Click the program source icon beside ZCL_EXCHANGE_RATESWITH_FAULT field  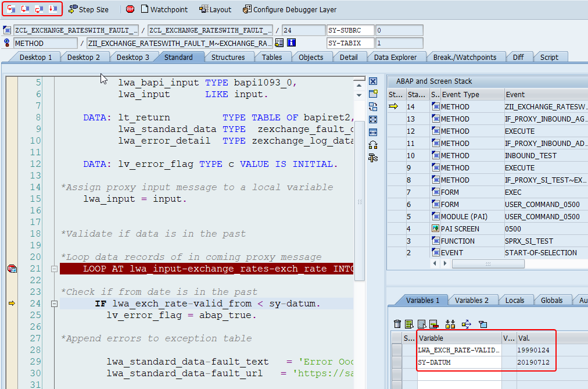7,30
